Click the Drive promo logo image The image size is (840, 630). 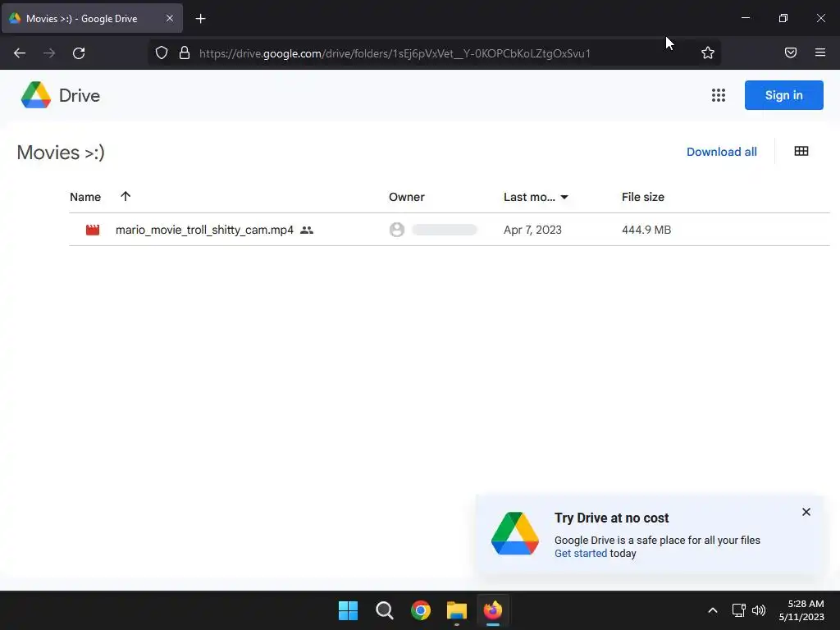(515, 533)
